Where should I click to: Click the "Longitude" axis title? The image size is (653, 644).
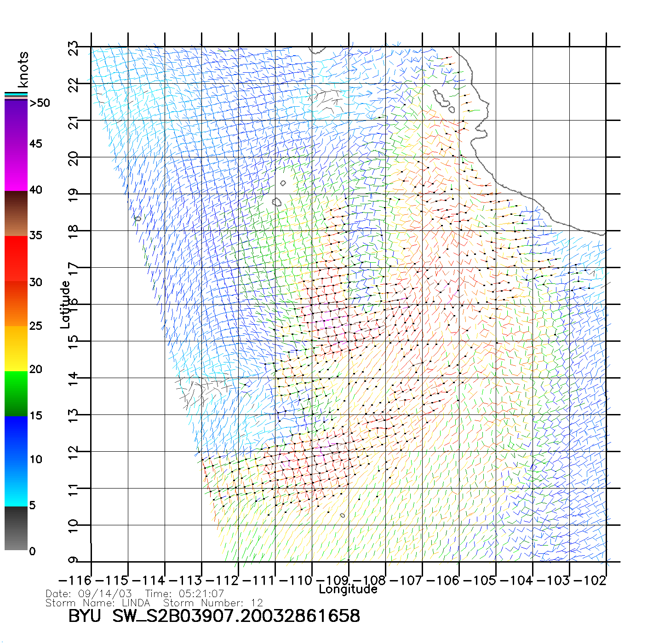(x=348, y=589)
